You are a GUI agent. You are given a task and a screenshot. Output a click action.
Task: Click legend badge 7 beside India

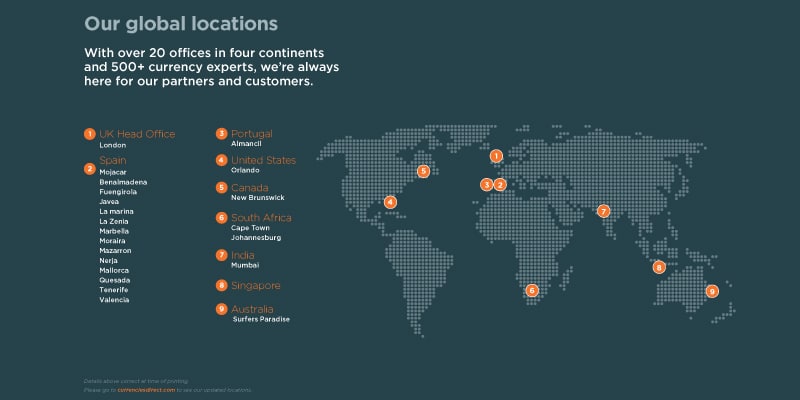click(221, 255)
